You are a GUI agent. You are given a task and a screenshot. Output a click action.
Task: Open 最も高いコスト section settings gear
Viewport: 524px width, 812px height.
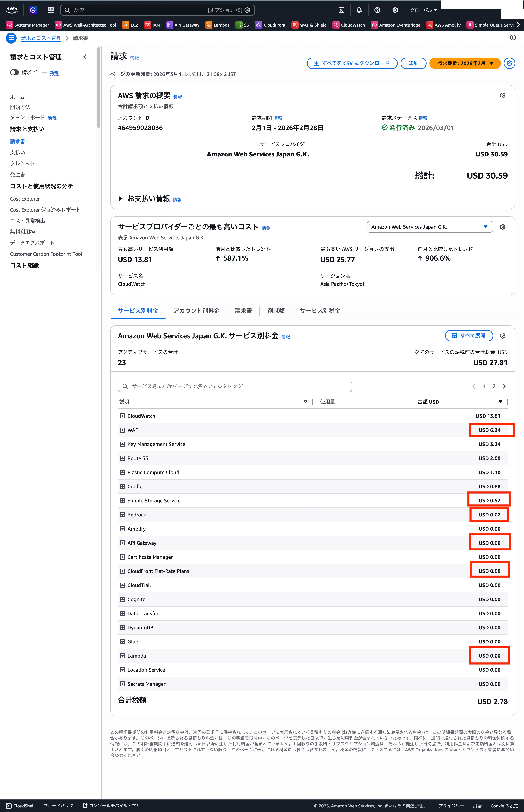pos(502,227)
